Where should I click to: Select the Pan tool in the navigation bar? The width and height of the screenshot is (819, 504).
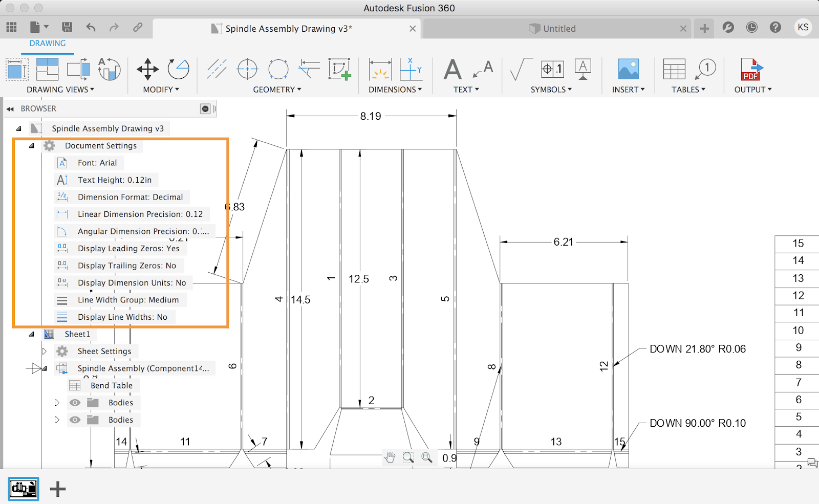390,457
